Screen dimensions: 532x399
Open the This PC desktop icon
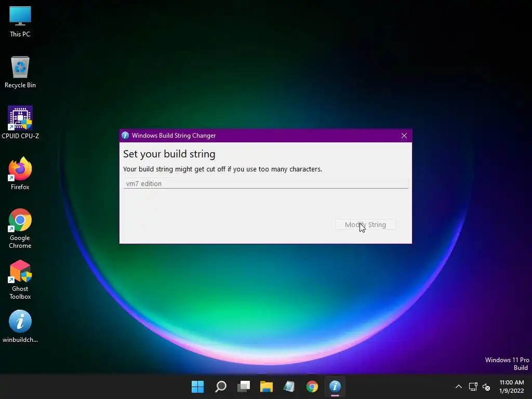pos(20,21)
